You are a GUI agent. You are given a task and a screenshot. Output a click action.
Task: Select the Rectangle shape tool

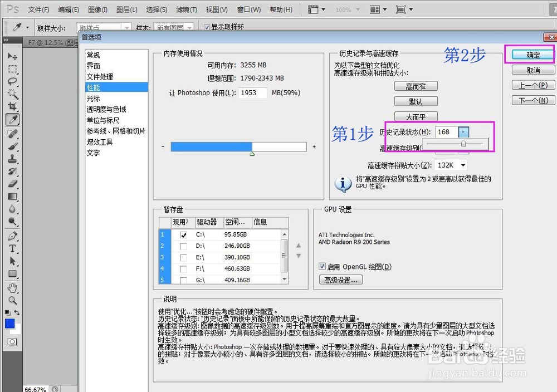coord(12,274)
